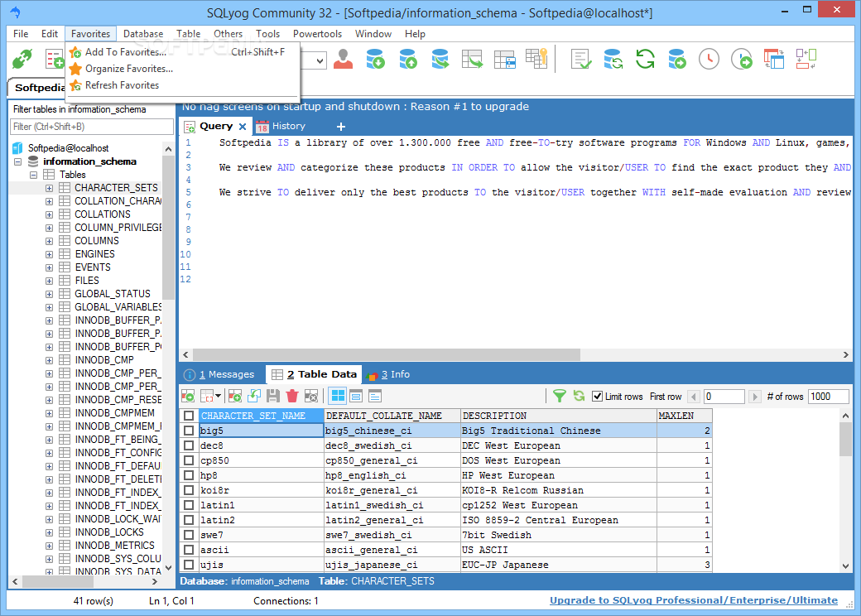The image size is (861, 616).
Task: Open the scheduled jobs clock icon
Action: [709, 59]
